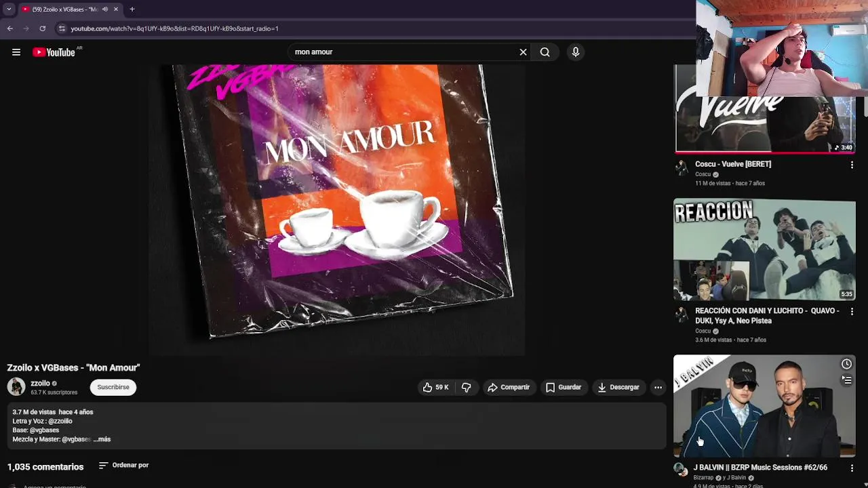Start voice search with the microphone
Screen dimensions: 868x488
pyautogui.click(x=575, y=52)
